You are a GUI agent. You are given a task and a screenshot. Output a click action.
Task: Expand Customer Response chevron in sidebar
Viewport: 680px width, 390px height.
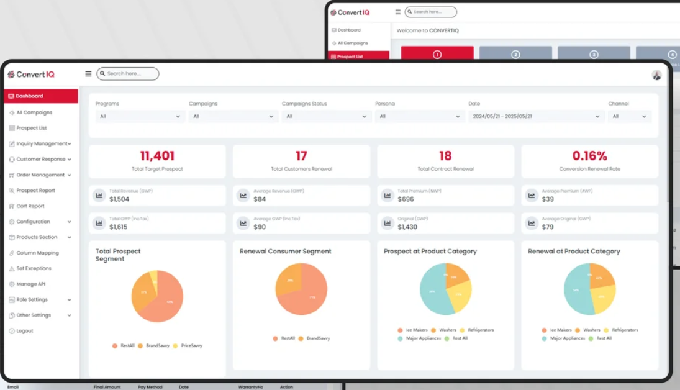click(69, 159)
